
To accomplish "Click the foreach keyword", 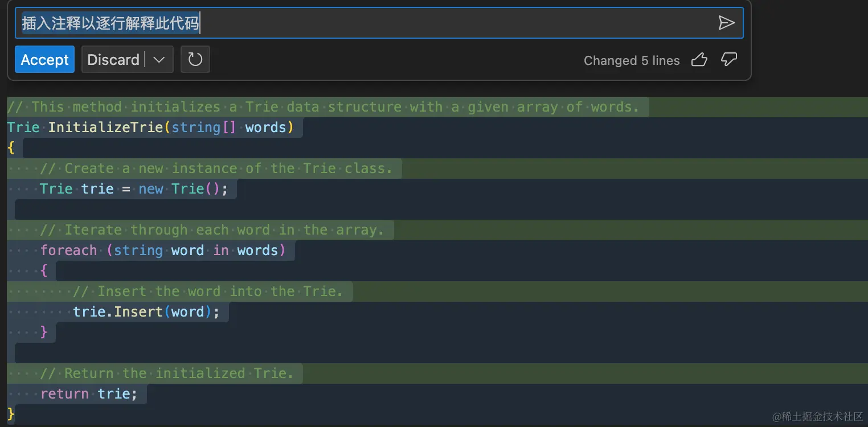I will pos(68,251).
